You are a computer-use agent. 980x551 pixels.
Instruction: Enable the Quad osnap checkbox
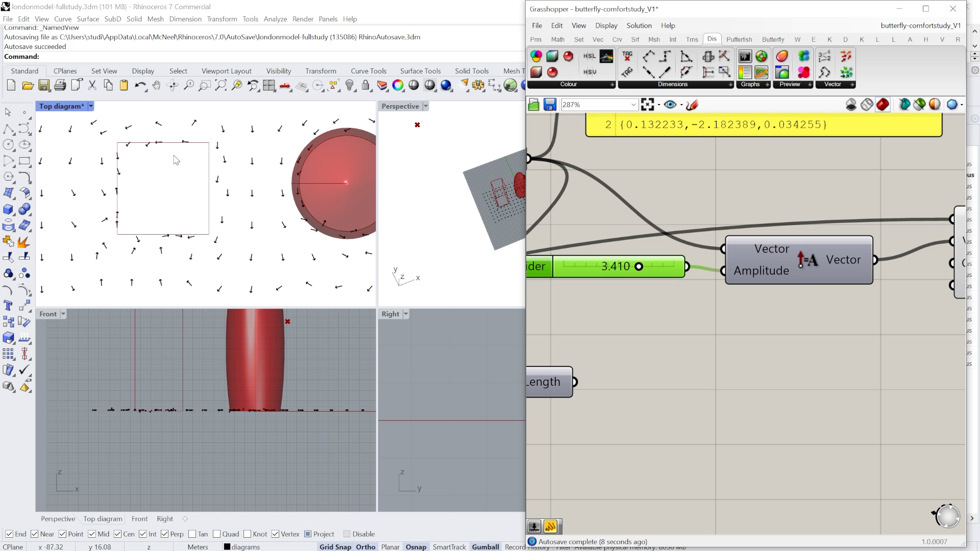(217, 534)
